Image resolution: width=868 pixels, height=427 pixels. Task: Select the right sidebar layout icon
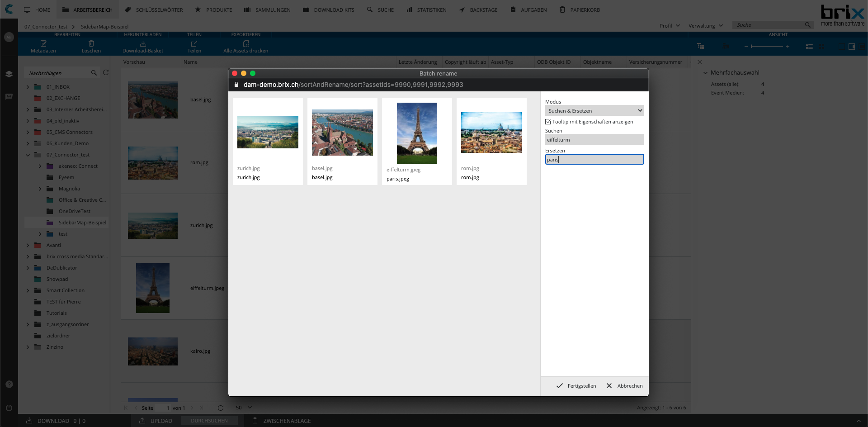852,46
